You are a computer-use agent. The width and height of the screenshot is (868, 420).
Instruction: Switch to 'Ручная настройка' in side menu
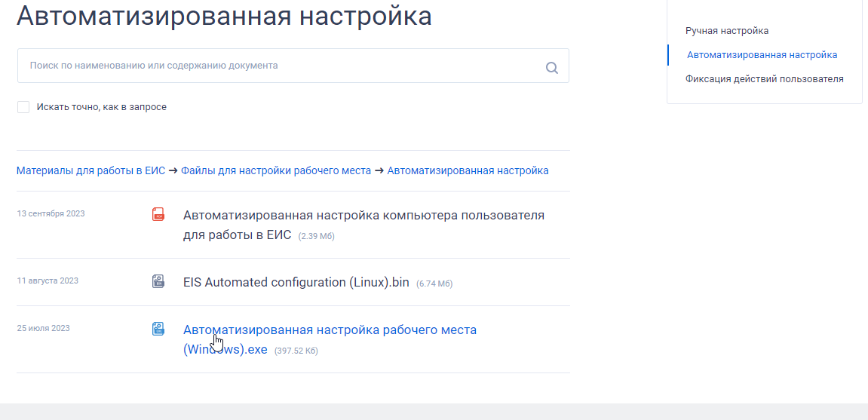click(727, 31)
